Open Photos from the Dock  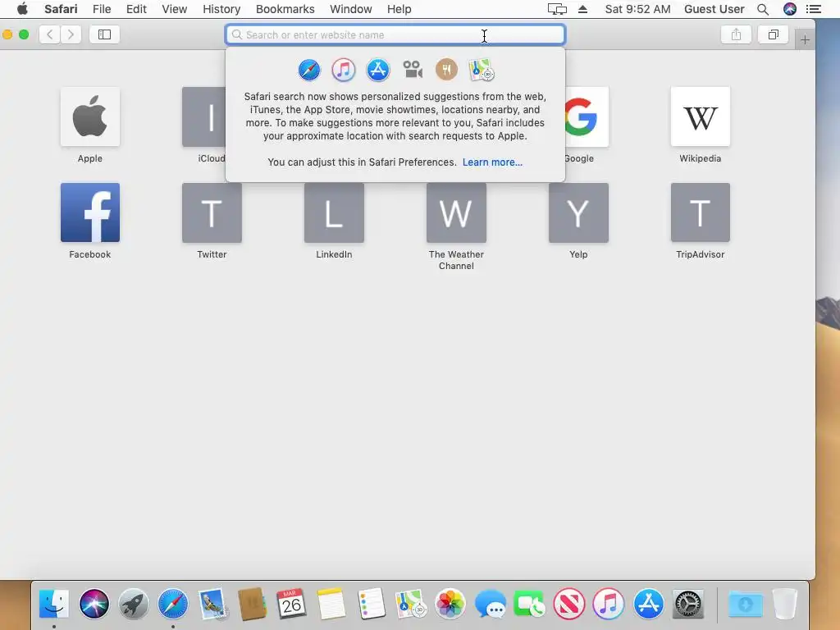pyautogui.click(x=450, y=603)
